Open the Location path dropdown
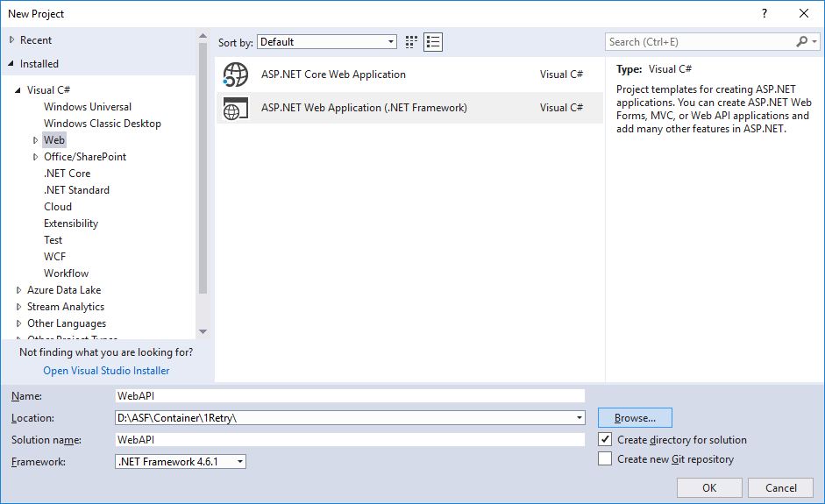 (x=580, y=418)
